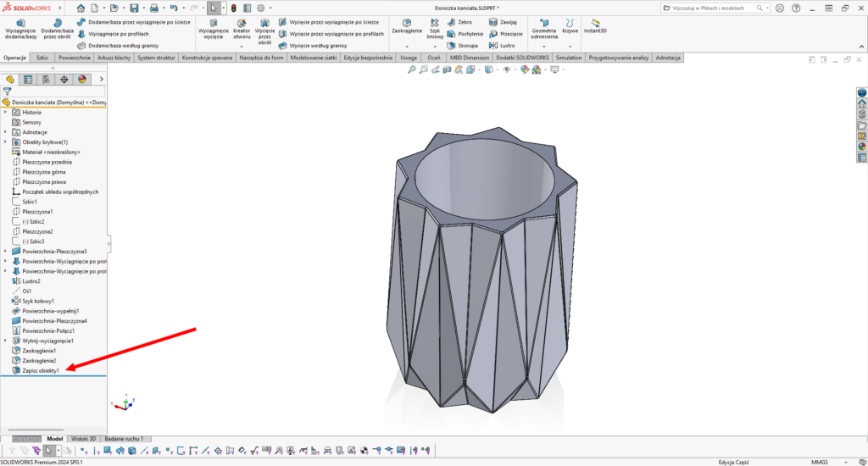The height and width of the screenshot is (466, 868).
Task: Expand the Obiekty bryłowe(1) folder
Action: [x=5, y=141]
